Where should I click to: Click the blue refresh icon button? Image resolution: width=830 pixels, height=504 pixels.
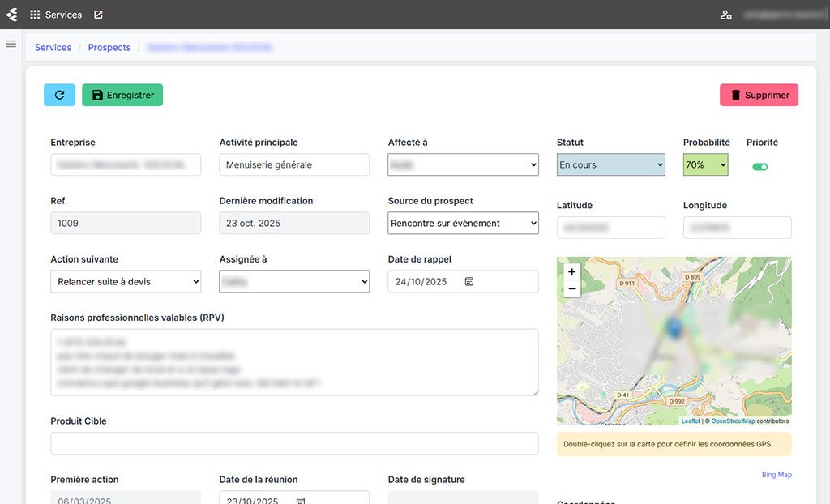[x=59, y=95]
